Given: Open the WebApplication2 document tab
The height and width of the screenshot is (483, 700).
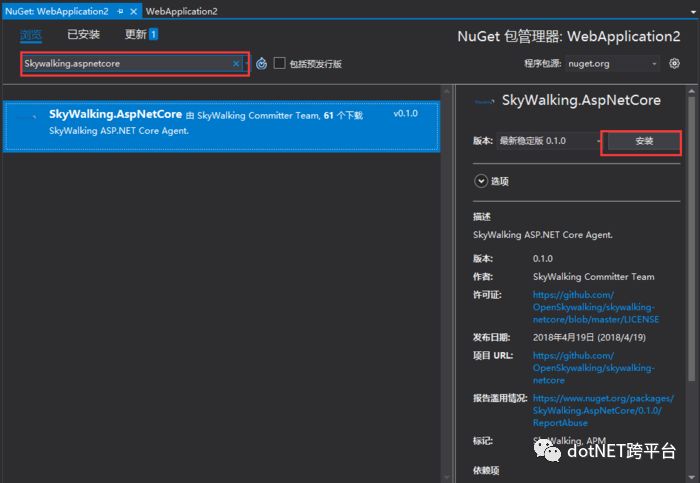Looking at the screenshot, I should click(x=181, y=12).
